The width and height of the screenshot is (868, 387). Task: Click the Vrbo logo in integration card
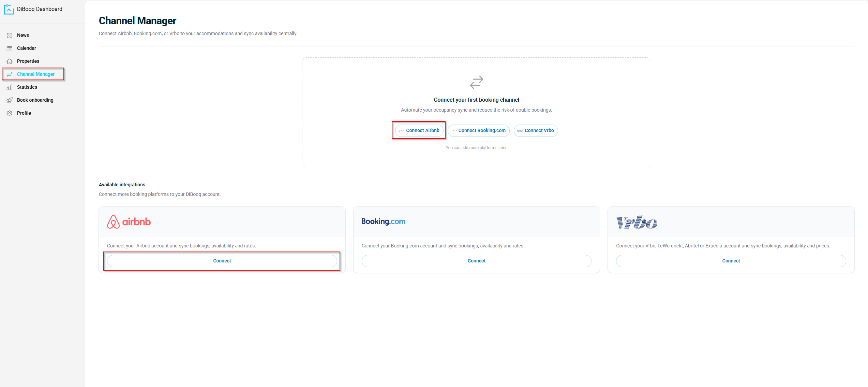[x=637, y=222]
